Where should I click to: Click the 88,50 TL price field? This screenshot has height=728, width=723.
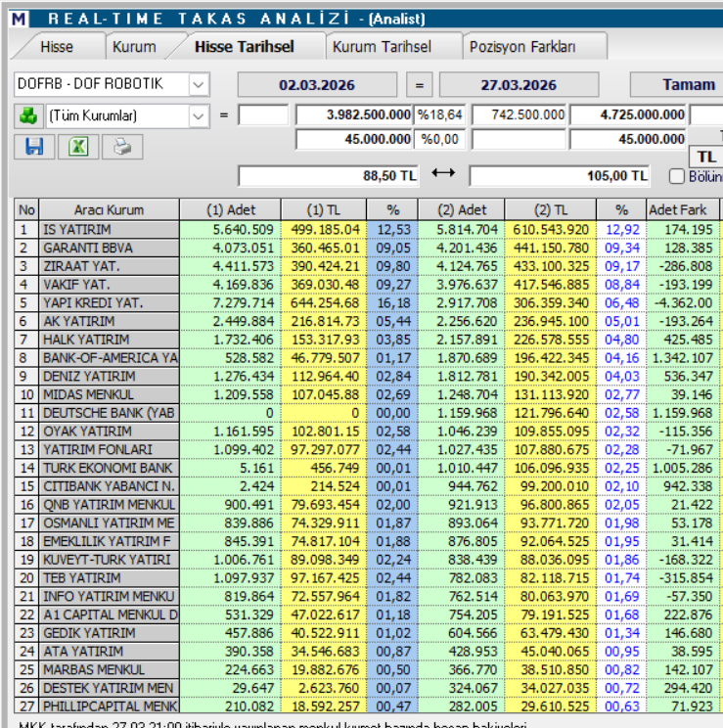click(329, 176)
